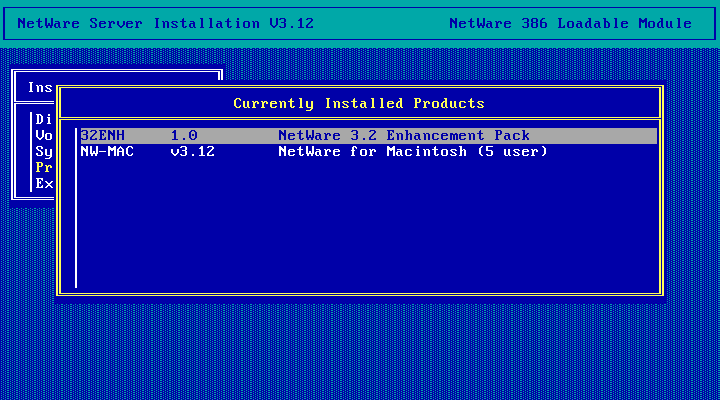The width and height of the screenshot is (720, 400).
Task: Click NetWare 3.2 Enhancement Pack description
Action: point(404,135)
